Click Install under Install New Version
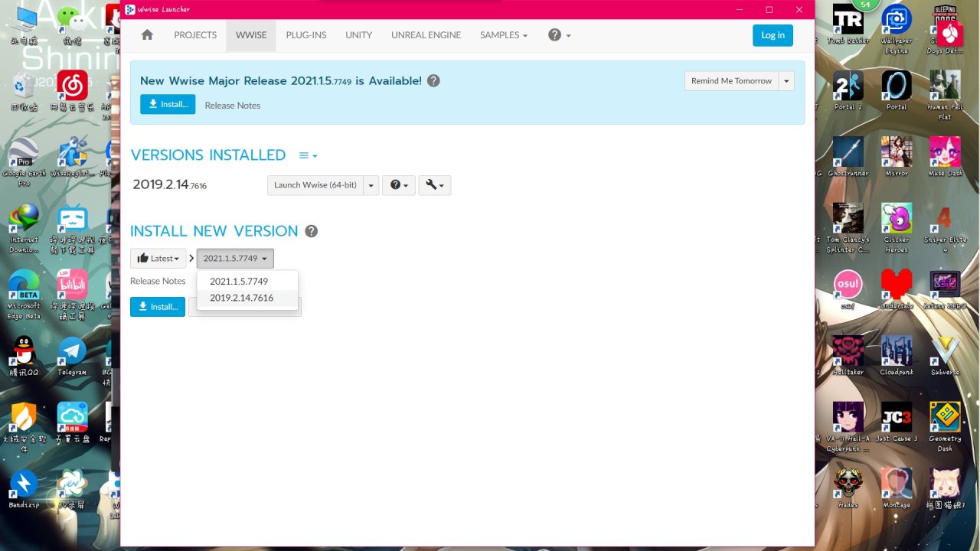Image resolution: width=980 pixels, height=551 pixels. pyautogui.click(x=158, y=307)
